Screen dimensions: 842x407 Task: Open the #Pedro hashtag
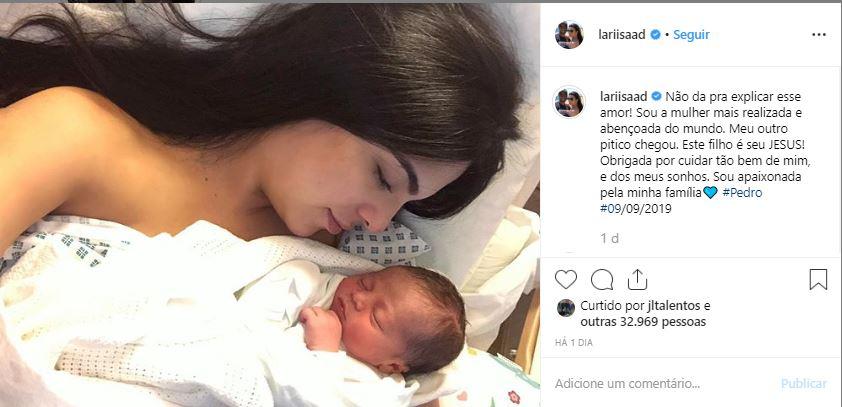pos(742,193)
